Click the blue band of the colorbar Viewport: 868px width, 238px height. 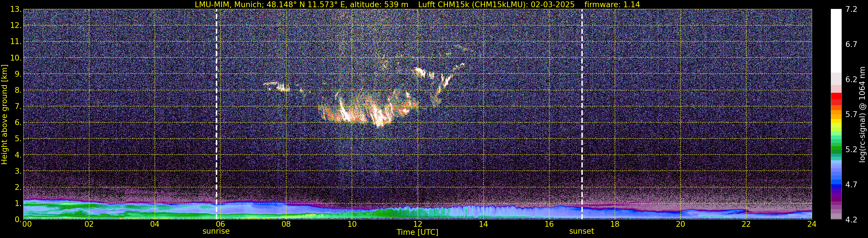coord(836,179)
